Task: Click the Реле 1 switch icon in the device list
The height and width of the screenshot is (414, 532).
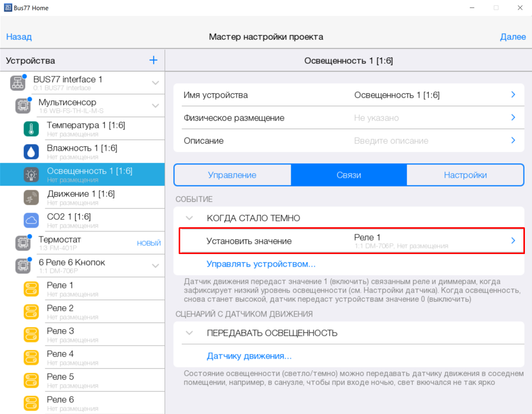Action: click(31, 289)
